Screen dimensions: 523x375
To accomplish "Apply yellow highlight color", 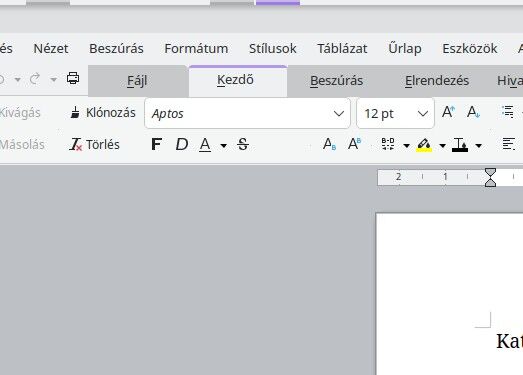I will point(424,145).
